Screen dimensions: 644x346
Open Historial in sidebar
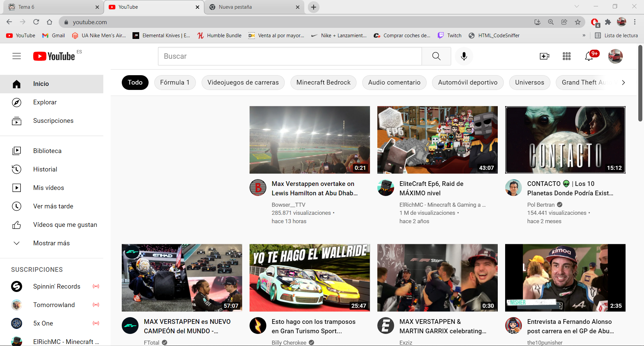(x=52, y=169)
